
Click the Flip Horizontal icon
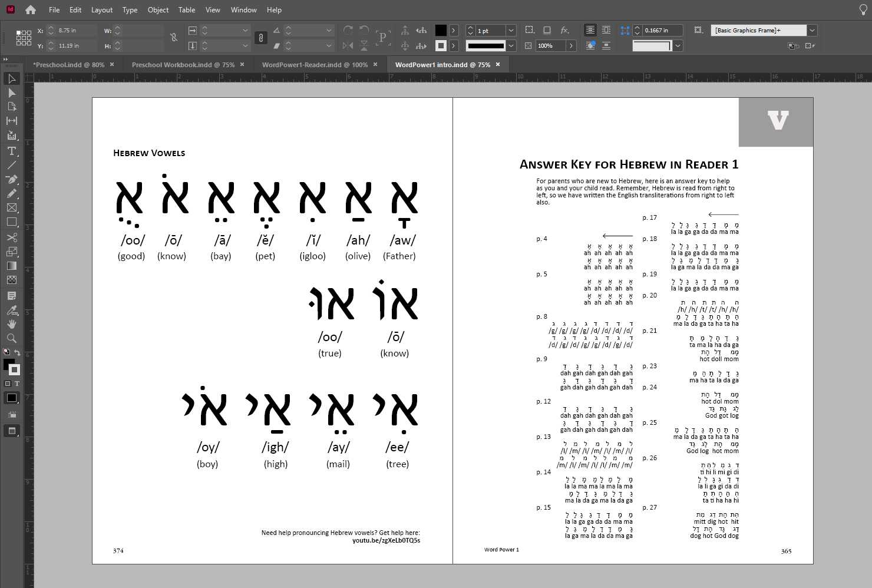click(x=348, y=45)
